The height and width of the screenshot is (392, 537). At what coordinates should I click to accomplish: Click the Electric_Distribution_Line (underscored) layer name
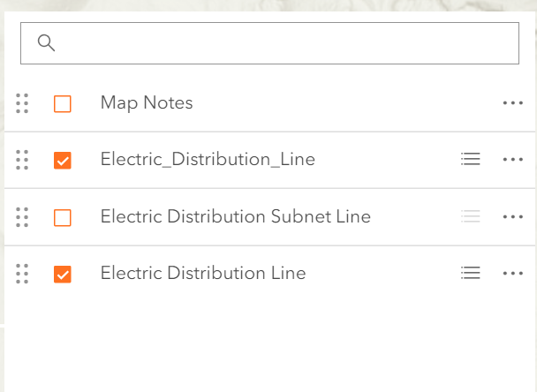208,160
